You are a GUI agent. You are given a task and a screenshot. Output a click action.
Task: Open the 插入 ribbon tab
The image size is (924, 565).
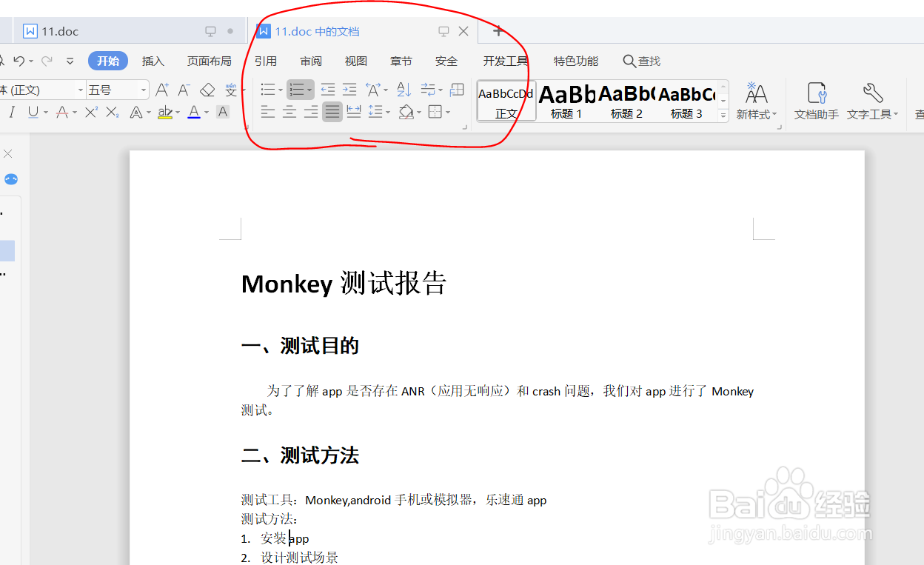click(153, 61)
